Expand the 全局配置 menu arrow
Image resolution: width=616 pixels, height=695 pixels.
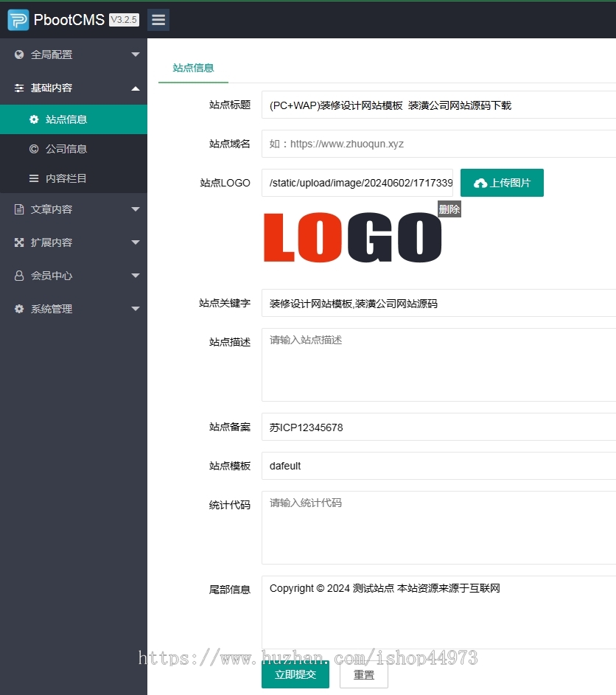point(136,55)
